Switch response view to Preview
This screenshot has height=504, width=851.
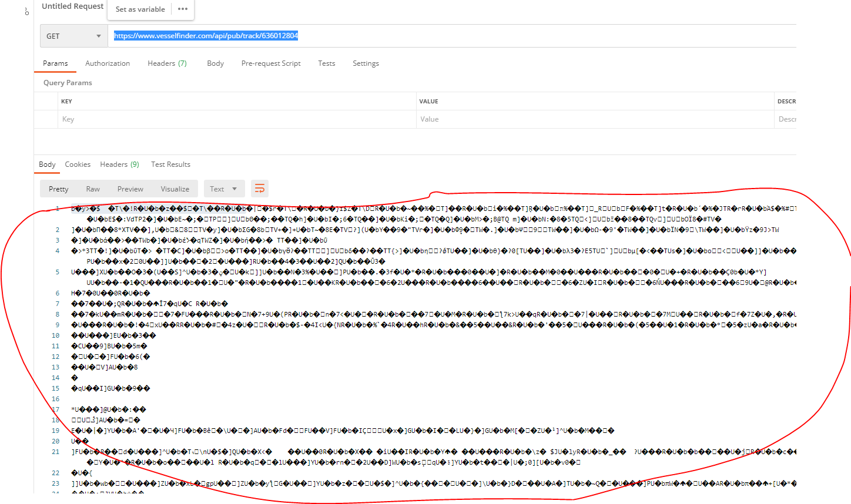point(130,189)
